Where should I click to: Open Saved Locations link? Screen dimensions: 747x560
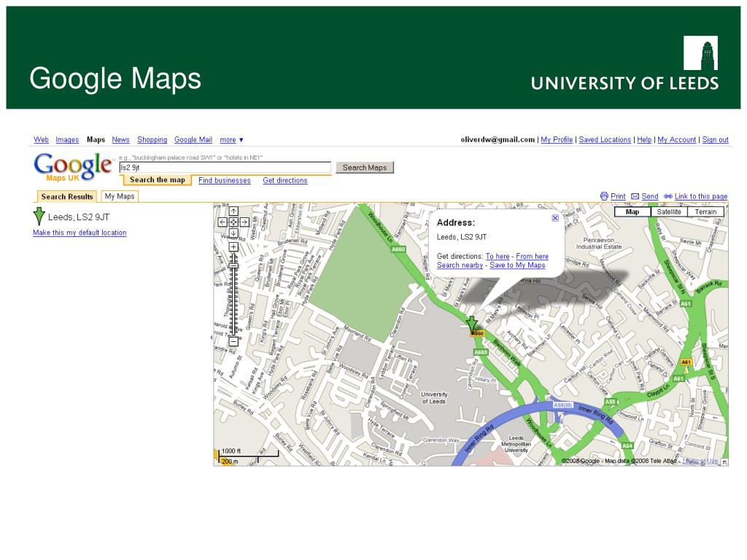(605, 139)
